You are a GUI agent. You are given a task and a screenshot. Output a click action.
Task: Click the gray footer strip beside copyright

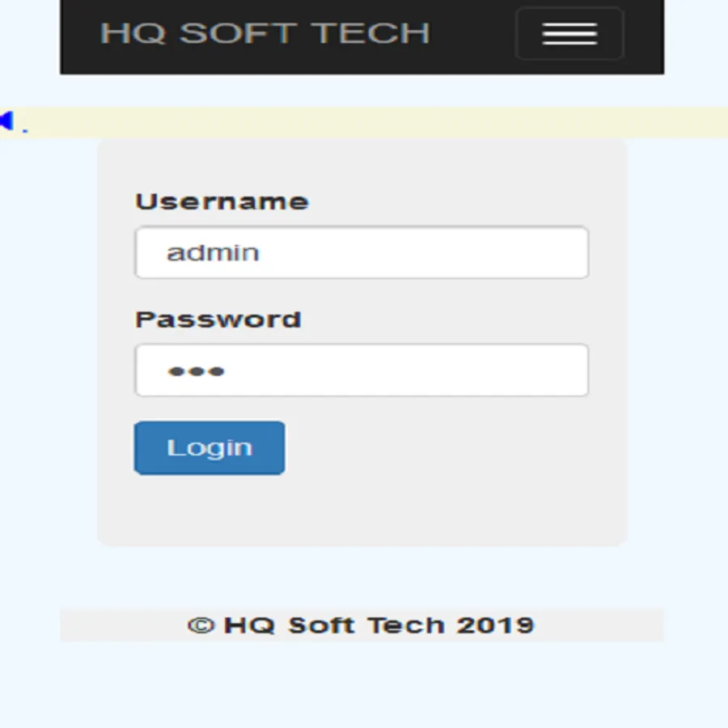[599, 625]
